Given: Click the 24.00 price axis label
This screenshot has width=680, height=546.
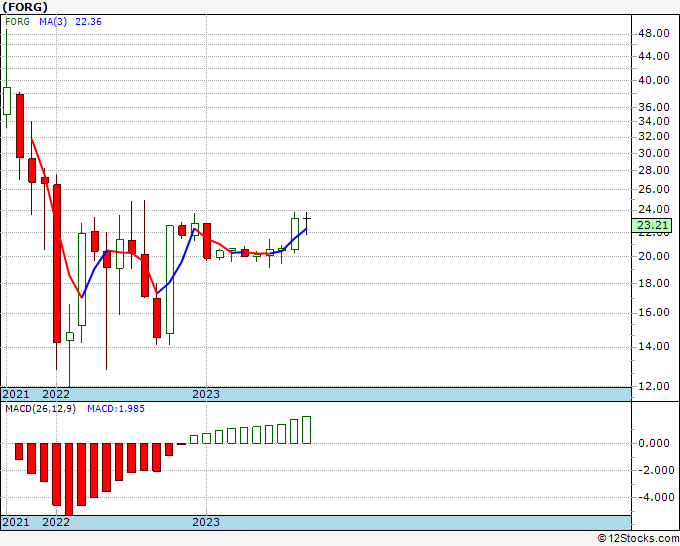Looking at the screenshot, I should point(654,209).
